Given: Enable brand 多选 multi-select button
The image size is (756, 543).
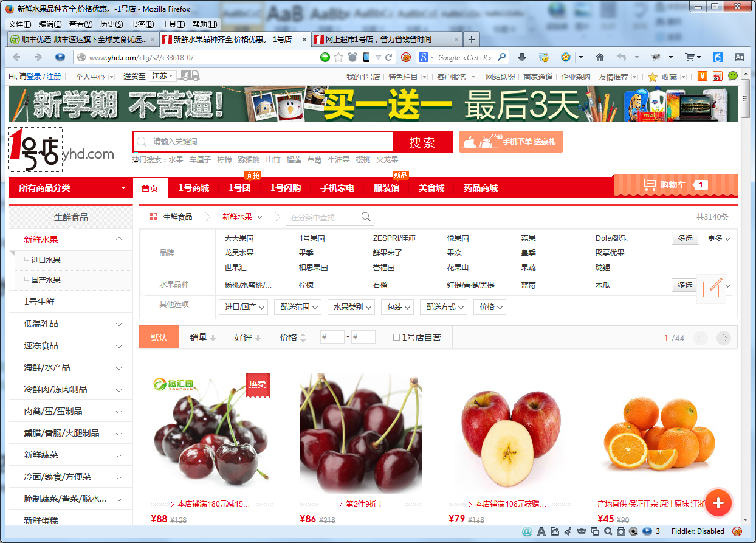Looking at the screenshot, I should coord(685,238).
